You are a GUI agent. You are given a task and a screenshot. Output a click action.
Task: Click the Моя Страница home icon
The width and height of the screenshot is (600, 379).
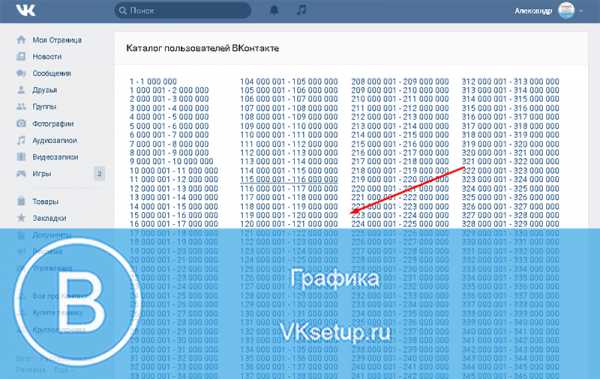(x=21, y=39)
